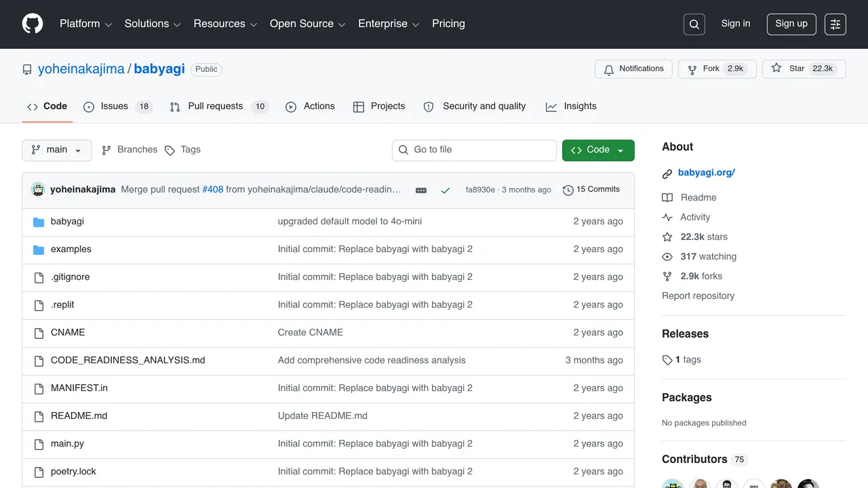
Task: Star the babyagi repository
Action: (x=804, y=69)
